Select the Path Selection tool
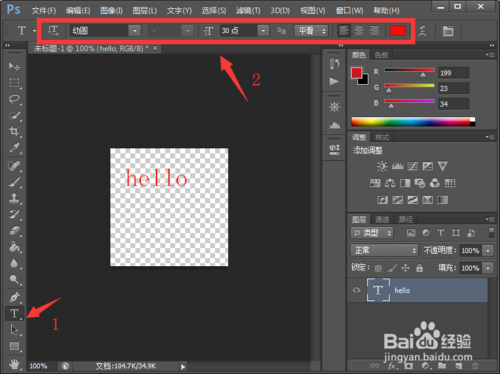This screenshot has width=500, height=374. pos(14,330)
